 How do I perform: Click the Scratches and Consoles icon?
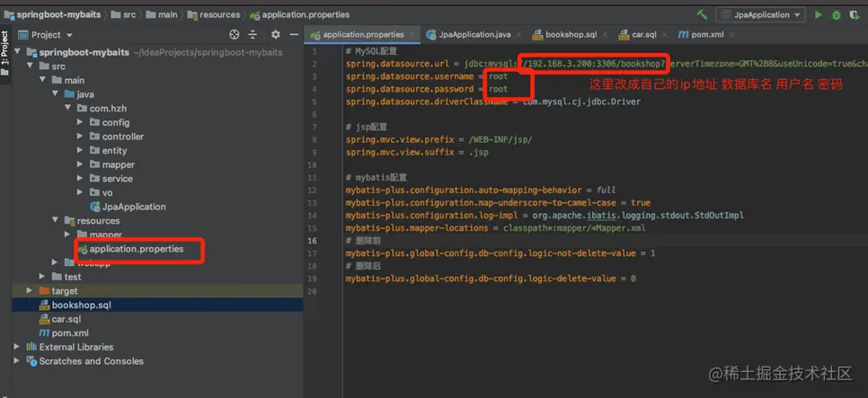(31, 361)
